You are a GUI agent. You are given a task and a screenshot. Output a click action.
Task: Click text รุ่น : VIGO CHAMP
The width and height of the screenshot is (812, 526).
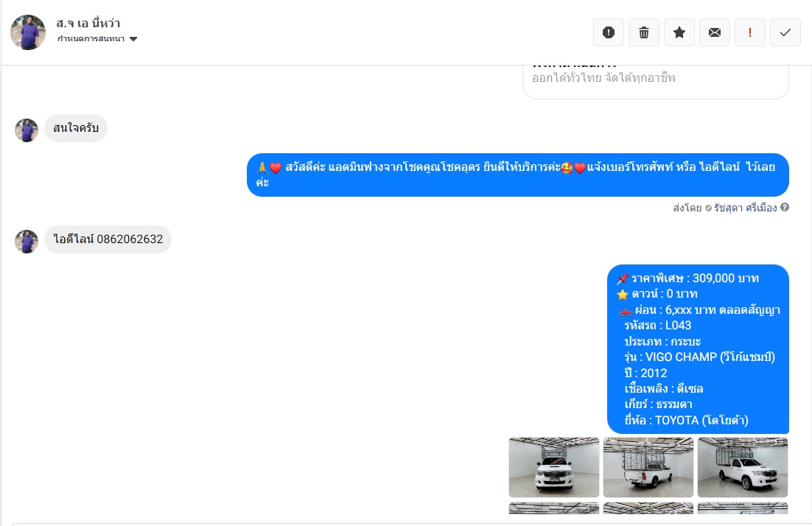coord(699,357)
